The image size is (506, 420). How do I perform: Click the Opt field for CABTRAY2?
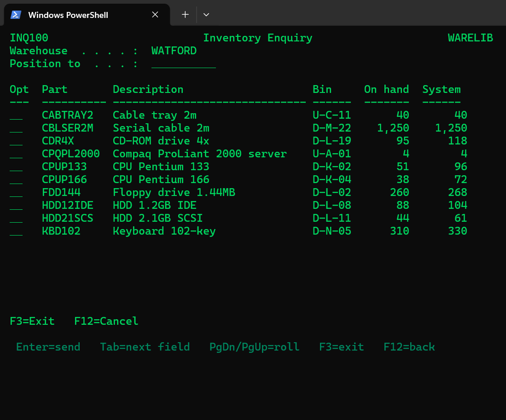point(16,115)
